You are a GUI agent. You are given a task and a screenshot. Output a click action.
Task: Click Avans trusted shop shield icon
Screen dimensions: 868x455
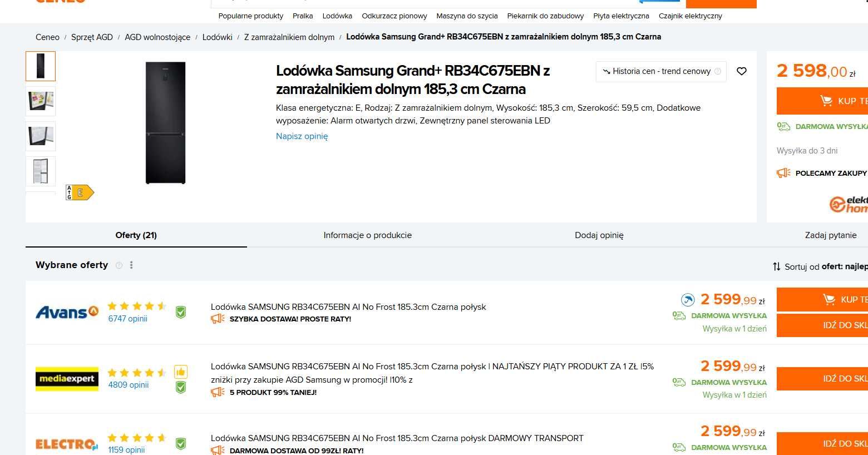[181, 312]
